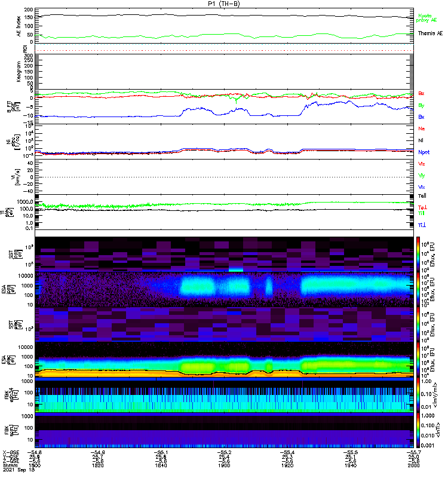Select the green Kyoto proxy AE legend label

(426, 18)
